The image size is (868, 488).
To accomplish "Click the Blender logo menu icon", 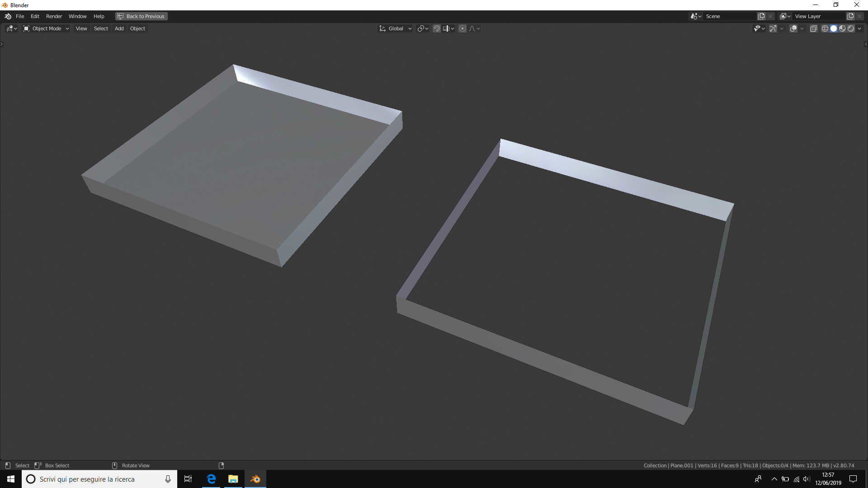I will (x=8, y=16).
